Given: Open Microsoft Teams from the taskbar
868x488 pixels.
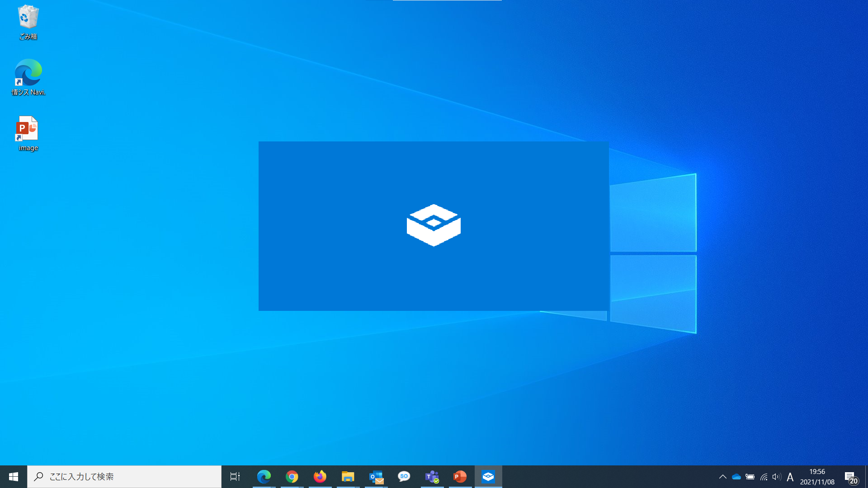Looking at the screenshot, I should point(432,477).
